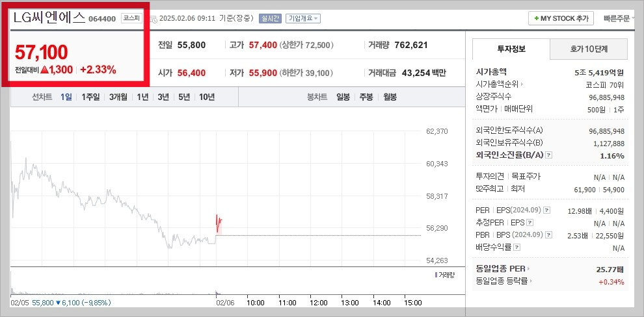Select the 1일 line chart range

click(66, 97)
